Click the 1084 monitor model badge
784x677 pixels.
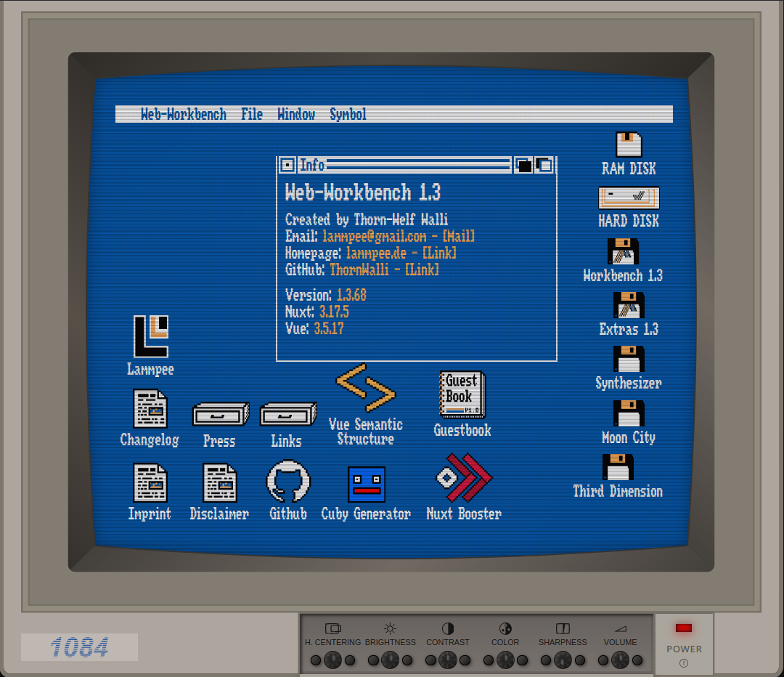tap(80, 647)
